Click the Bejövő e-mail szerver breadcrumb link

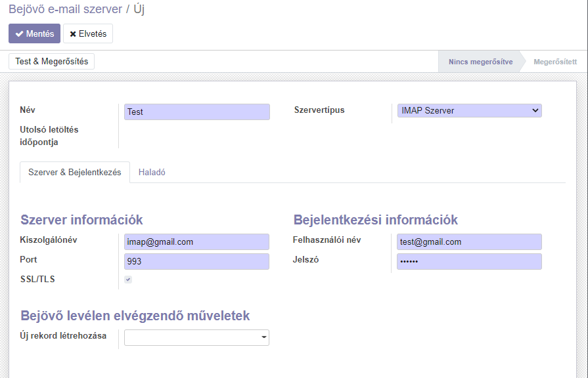click(65, 9)
